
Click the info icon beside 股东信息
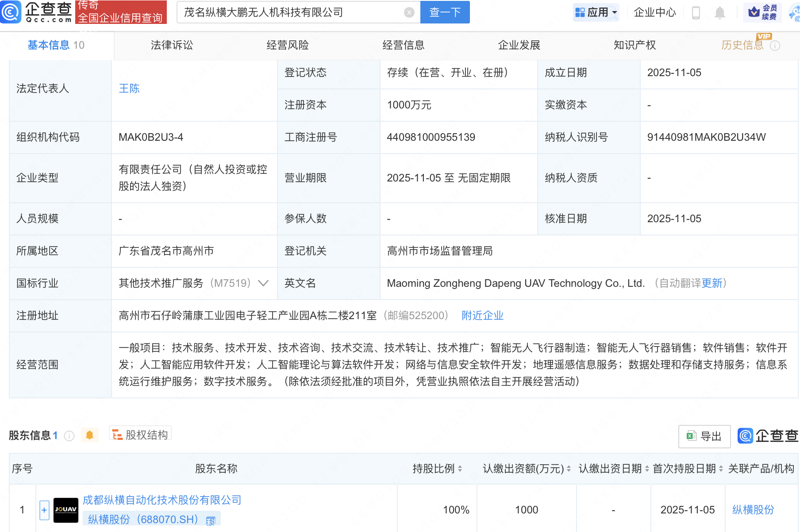69,436
